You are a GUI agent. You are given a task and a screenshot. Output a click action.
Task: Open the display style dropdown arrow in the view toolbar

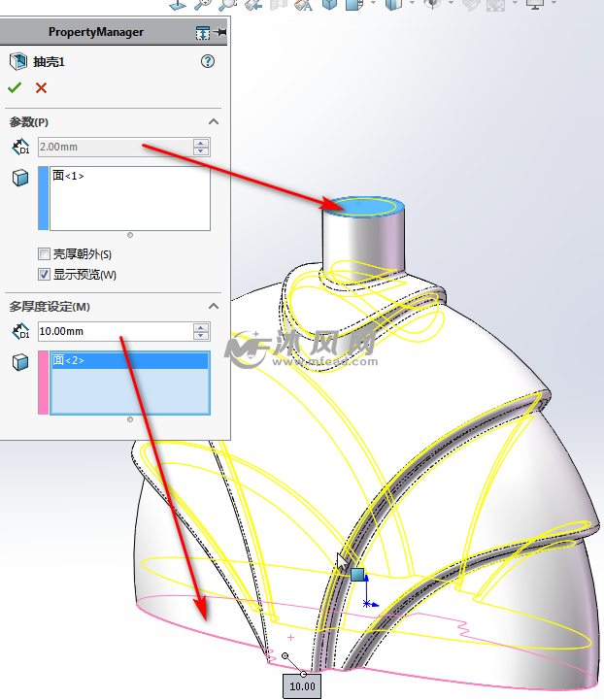(412, 3)
